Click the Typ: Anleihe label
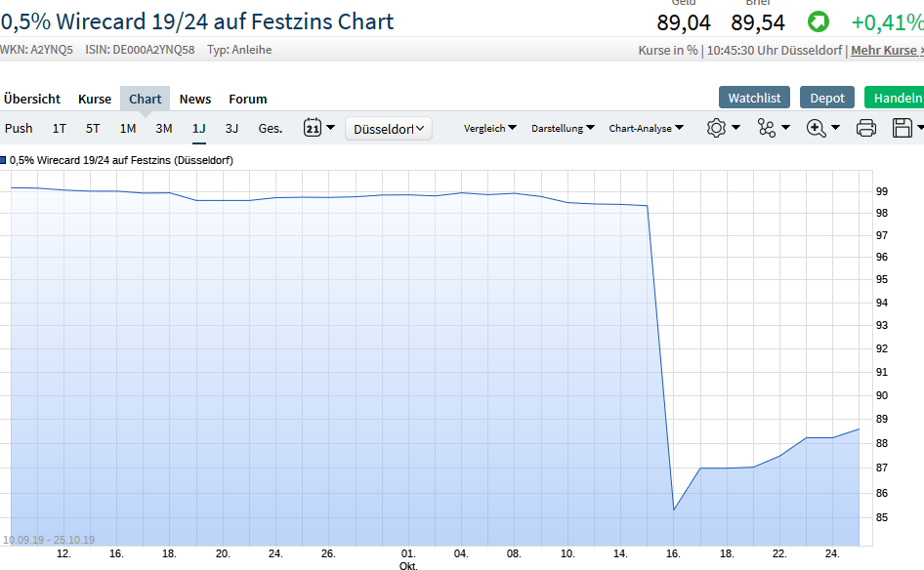Screen dimensions: 924x570 coord(239,50)
